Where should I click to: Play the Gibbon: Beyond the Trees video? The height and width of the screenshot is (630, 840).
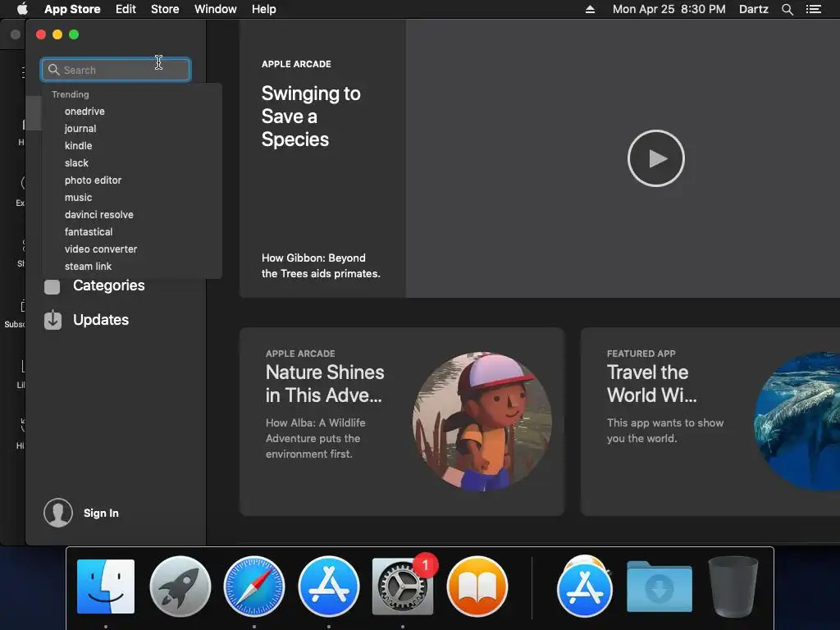tap(655, 158)
